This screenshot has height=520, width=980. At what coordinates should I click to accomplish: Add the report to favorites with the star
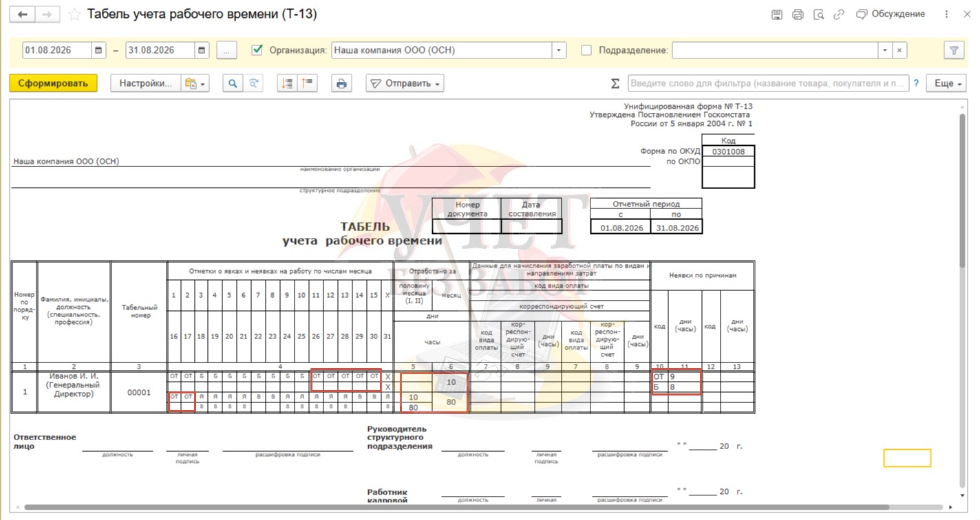click(75, 14)
